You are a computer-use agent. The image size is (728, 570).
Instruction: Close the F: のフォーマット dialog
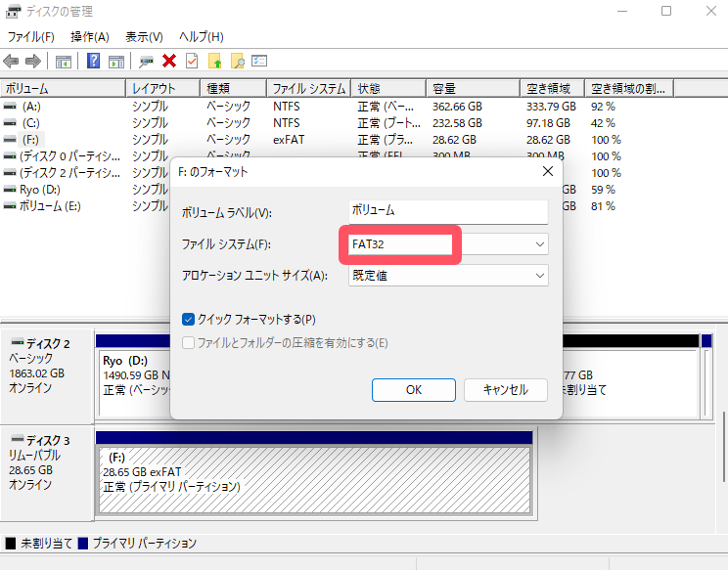pos(548,172)
